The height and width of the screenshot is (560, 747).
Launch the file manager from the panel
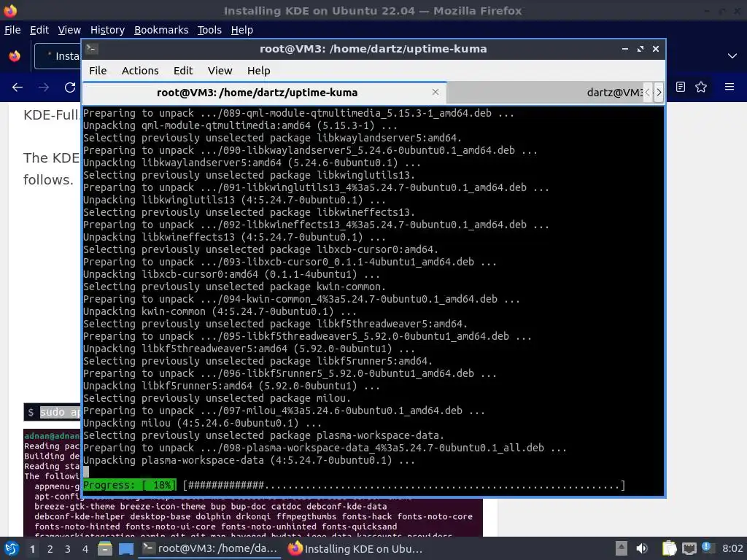[105, 548]
